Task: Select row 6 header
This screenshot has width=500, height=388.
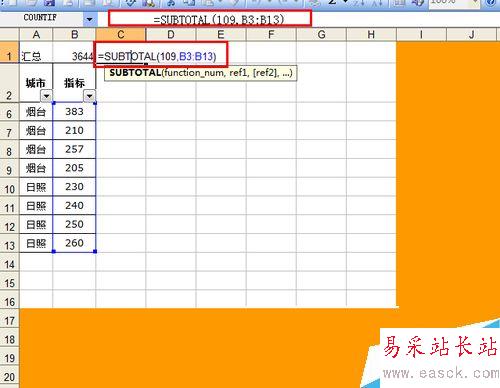Action: pyautogui.click(x=10, y=112)
